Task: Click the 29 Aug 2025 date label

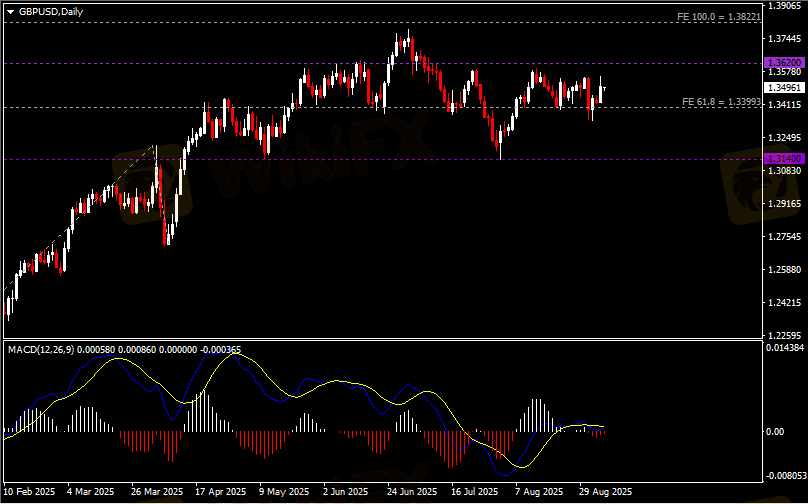Action: (x=607, y=492)
